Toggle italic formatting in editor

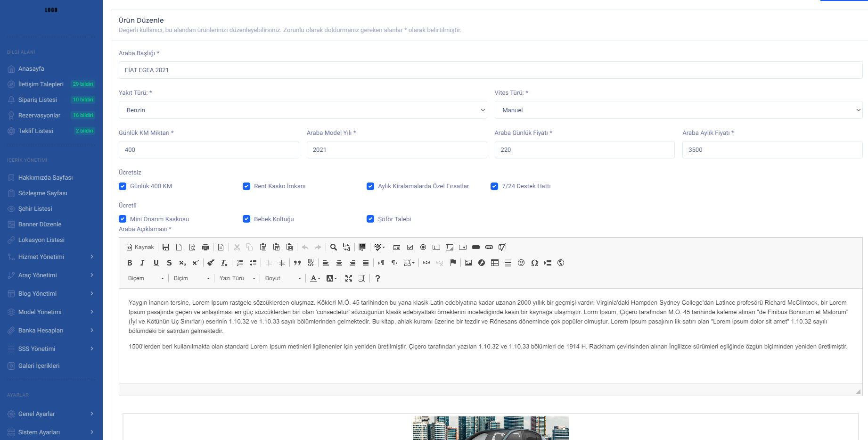click(143, 263)
